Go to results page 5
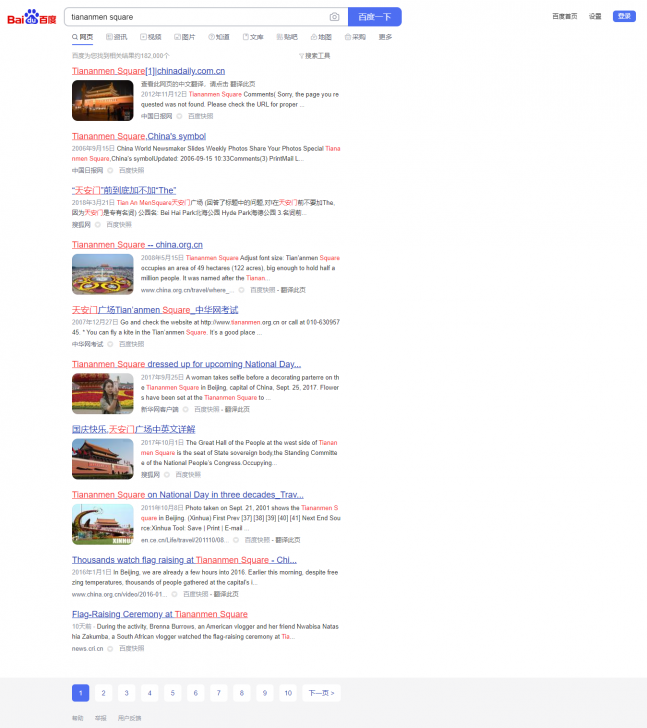 pos(173,693)
